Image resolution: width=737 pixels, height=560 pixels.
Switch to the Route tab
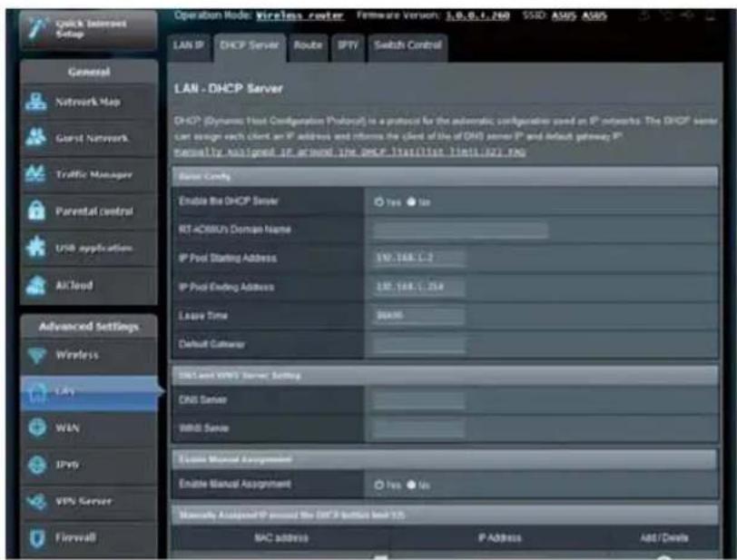308,46
